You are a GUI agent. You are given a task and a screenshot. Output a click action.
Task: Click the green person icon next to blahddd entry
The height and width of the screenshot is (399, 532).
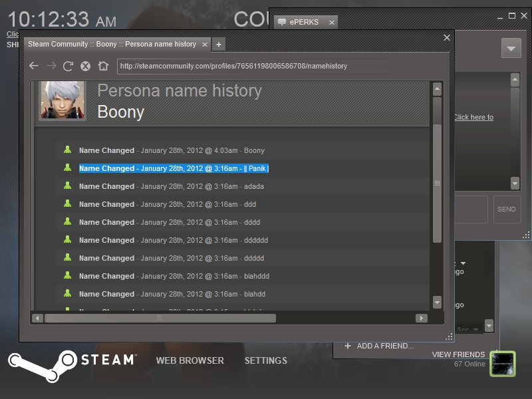[x=68, y=275]
